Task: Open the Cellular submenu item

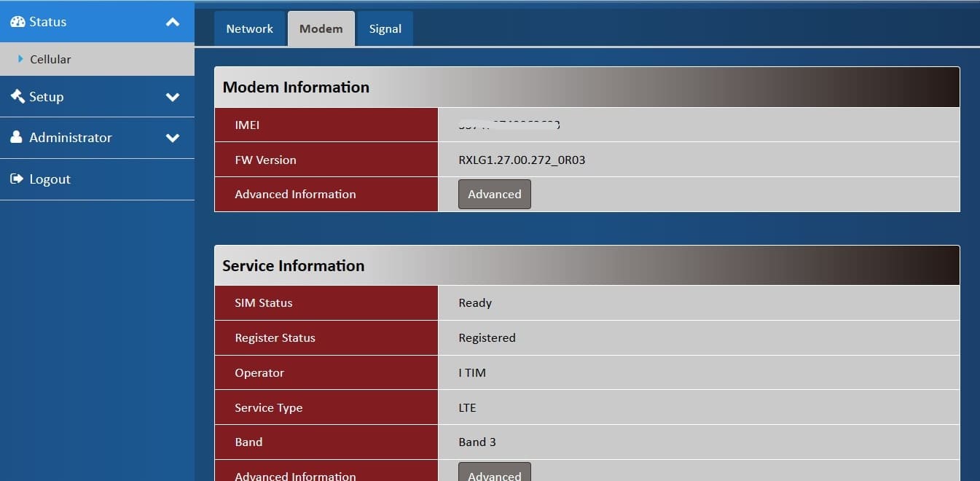Action: point(50,60)
